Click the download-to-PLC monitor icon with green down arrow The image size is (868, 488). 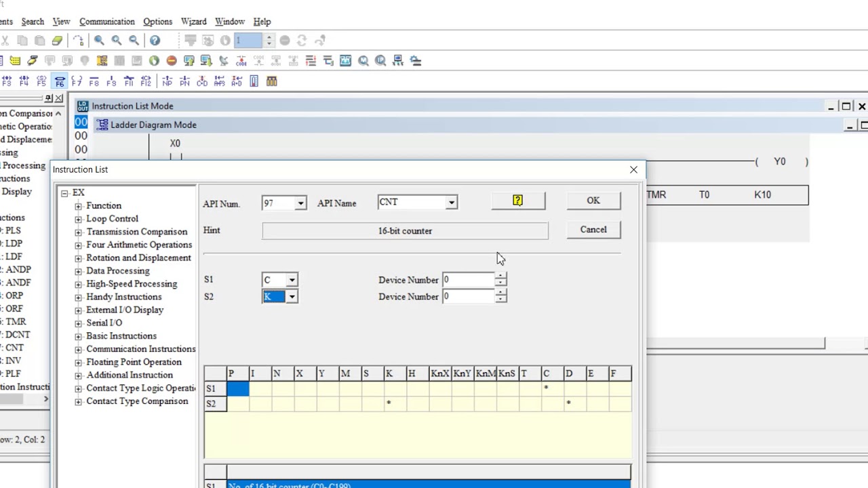(x=206, y=61)
